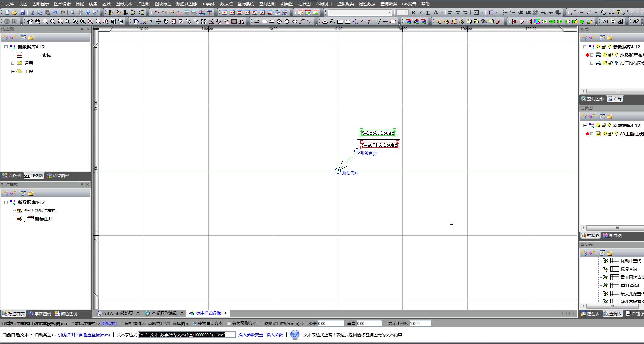Viewport: 644px width, 344px height.
Task: Click the Print icon
Action: click(x=80, y=12)
